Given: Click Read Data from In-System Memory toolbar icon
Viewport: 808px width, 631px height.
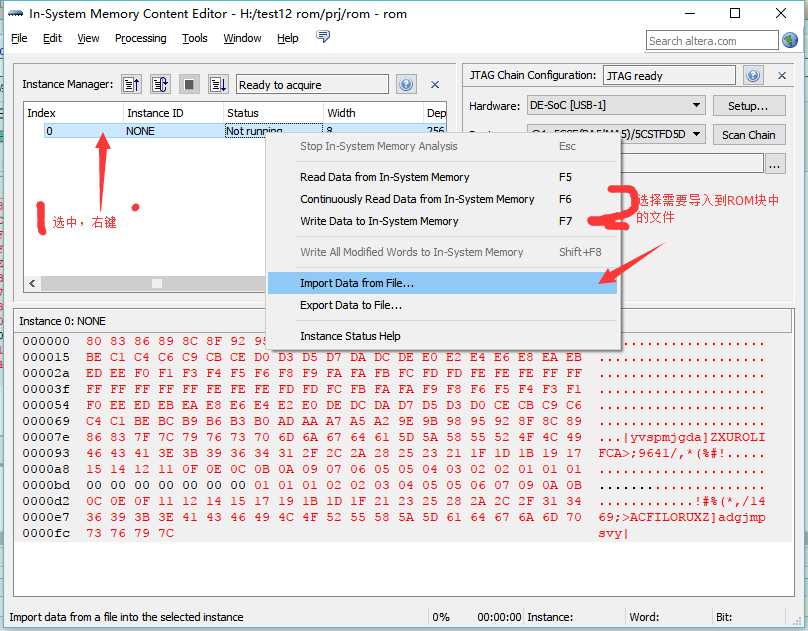Looking at the screenshot, I should [x=131, y=84].
